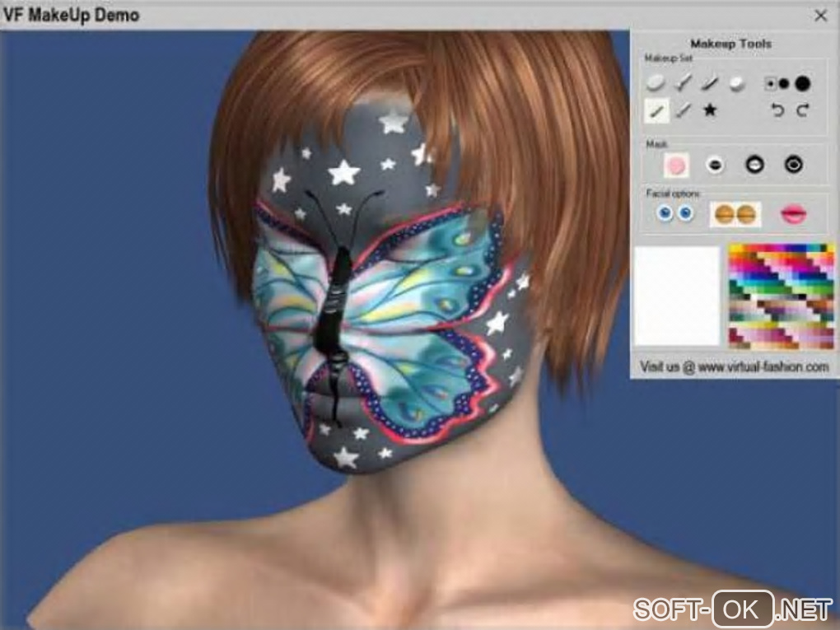Select the black-ring lips mask option
The image size is (840, 630).
tap(754, 165)
